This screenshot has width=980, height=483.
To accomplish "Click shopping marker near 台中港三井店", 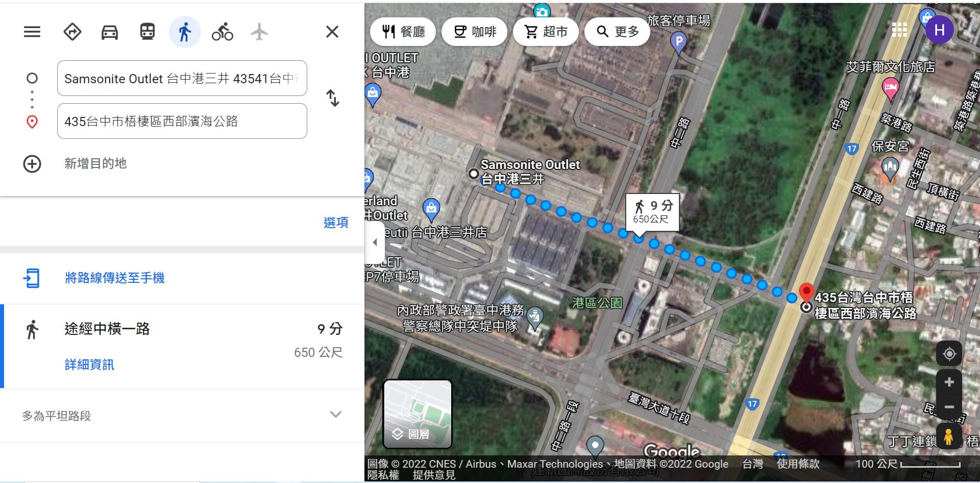I will click(431, 210).
